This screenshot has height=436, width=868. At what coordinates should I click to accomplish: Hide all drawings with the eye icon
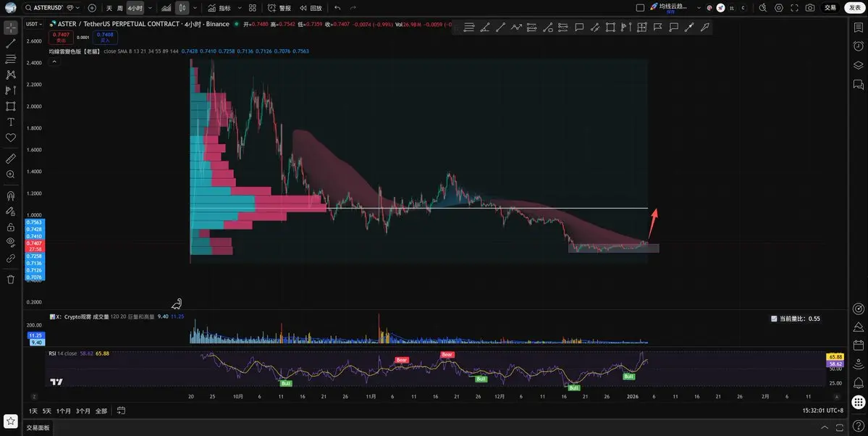tap(11, 243)
